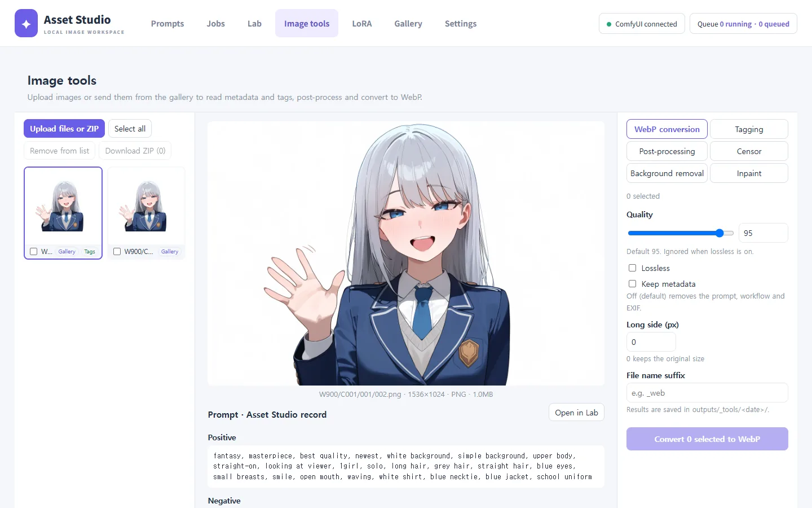Viewport: 812px width, 508px height.
Task: Select the first image thumbnail with Tags badge
Action: [63, 213]
